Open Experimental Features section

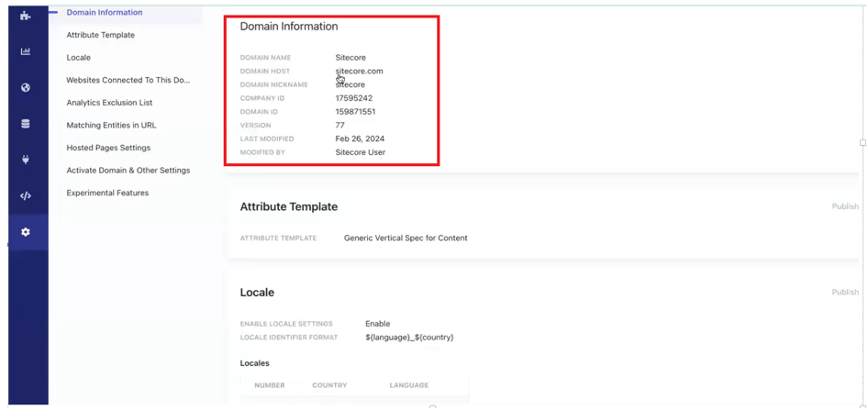click(107, 194)
